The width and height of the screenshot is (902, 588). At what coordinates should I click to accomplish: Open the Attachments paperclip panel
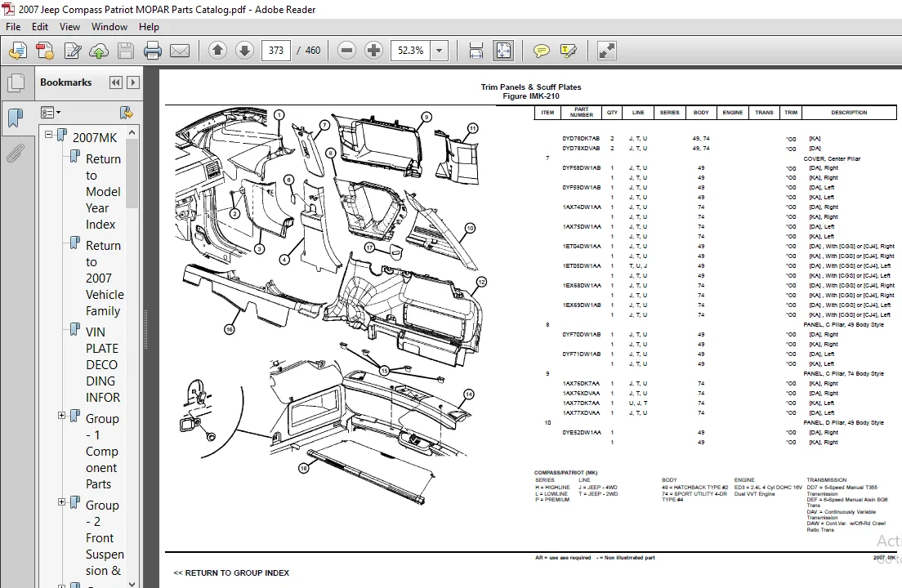(15, 153)
